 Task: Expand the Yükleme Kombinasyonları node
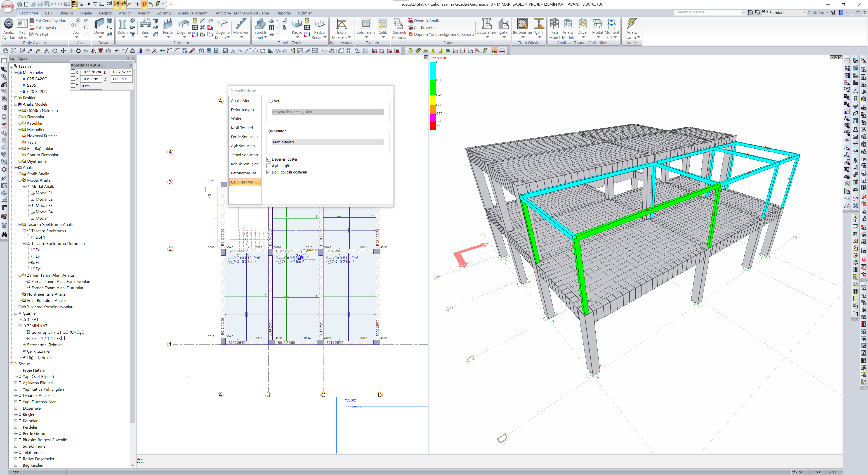point(20,307)
